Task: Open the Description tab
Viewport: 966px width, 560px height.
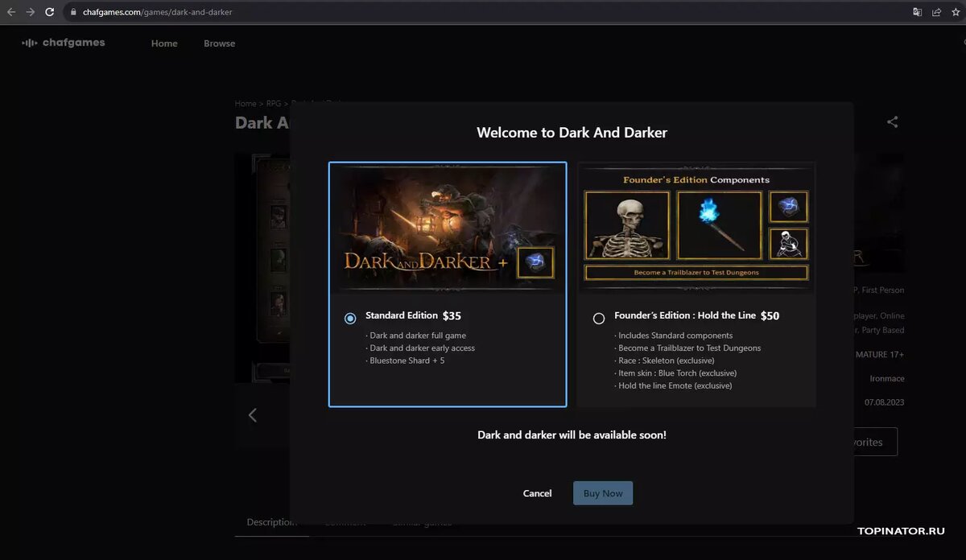Action: (x=271, y=522)
